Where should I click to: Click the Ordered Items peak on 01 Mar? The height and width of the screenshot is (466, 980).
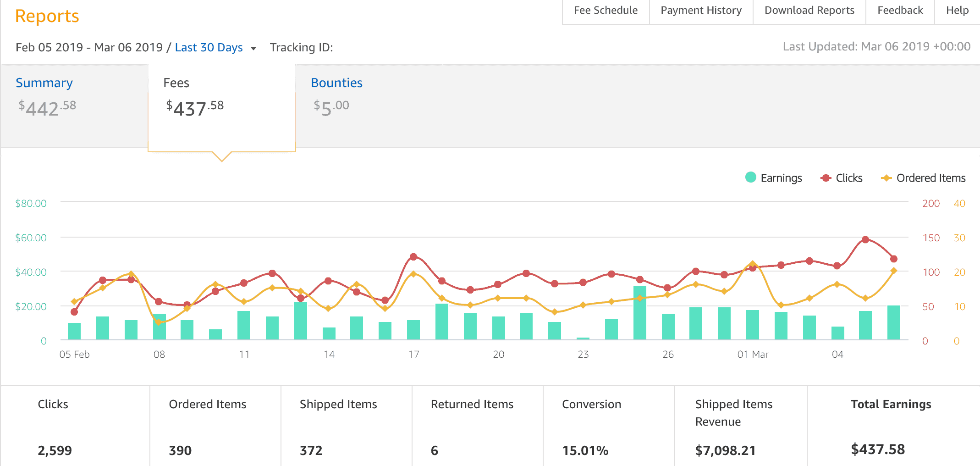[x=752, y=264]
